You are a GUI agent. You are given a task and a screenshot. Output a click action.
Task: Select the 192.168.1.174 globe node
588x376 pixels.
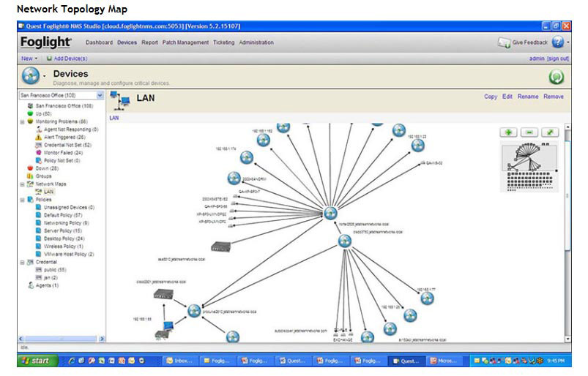[x=246, y=157]
